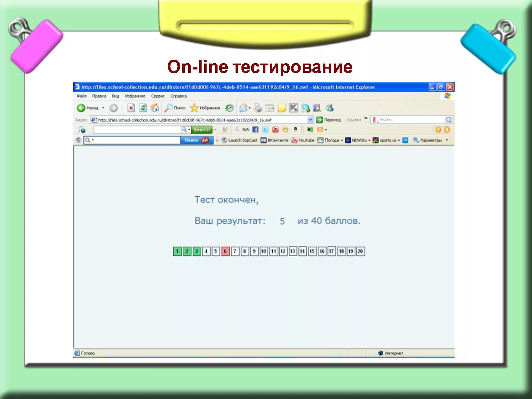Select question 6 red box
The height and width of the screenshot is (399, 532).
coord(225,251)
